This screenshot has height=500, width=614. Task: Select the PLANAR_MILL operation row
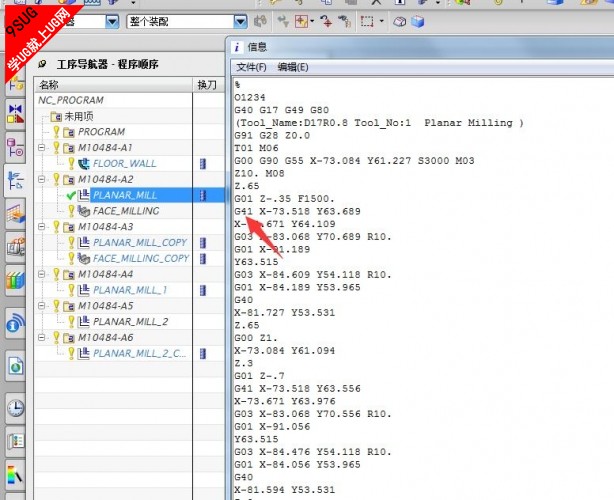click(x=129, y=195)
